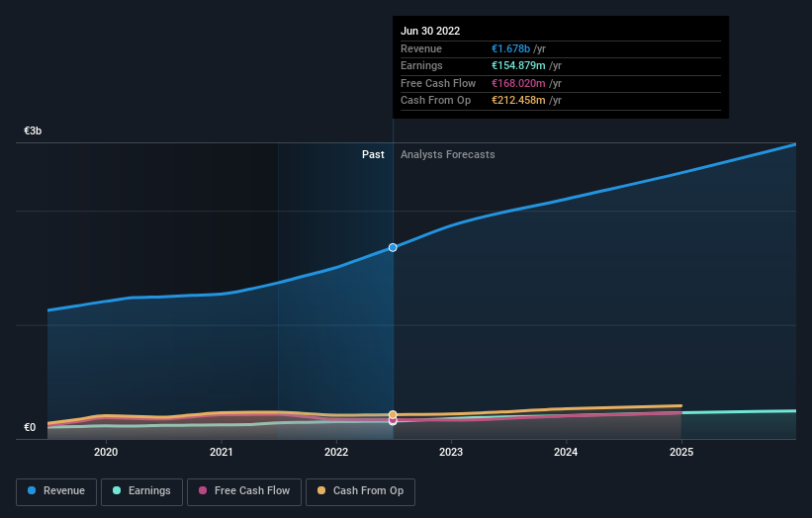Click the €1.678b revenue value in tooltip

(510, 48)
